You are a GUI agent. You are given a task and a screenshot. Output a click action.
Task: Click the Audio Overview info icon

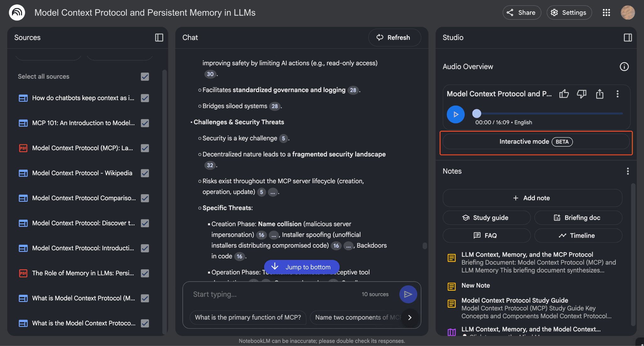(624, 66)
